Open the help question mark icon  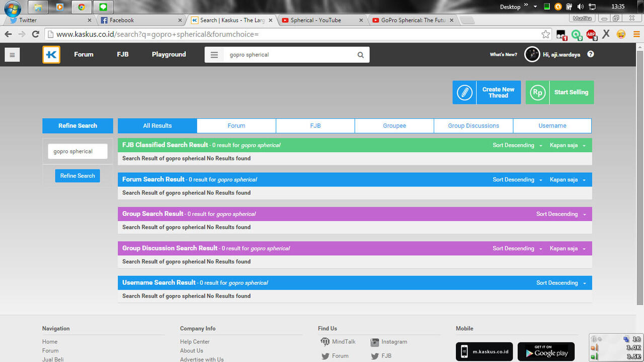(x=591, y=54)
